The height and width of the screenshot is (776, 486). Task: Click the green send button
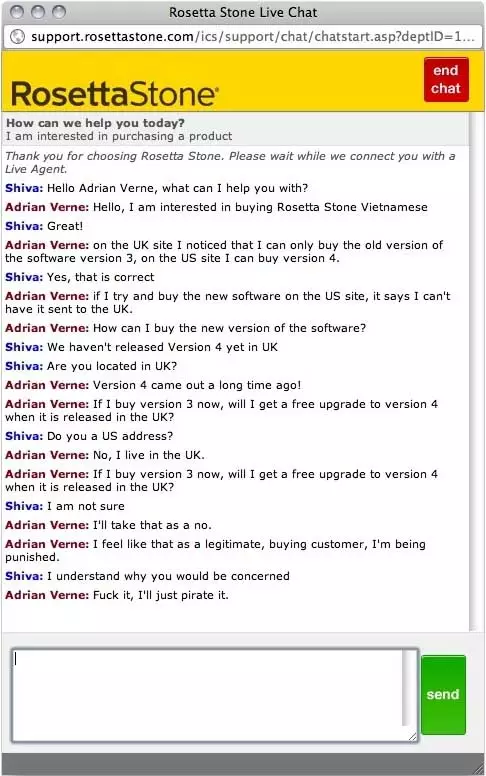tap(443, 694)
